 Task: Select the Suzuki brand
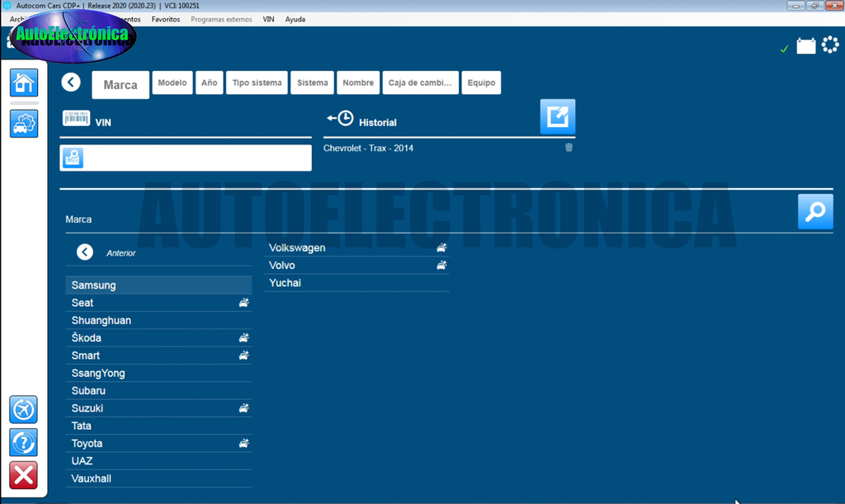coord(159,408)
